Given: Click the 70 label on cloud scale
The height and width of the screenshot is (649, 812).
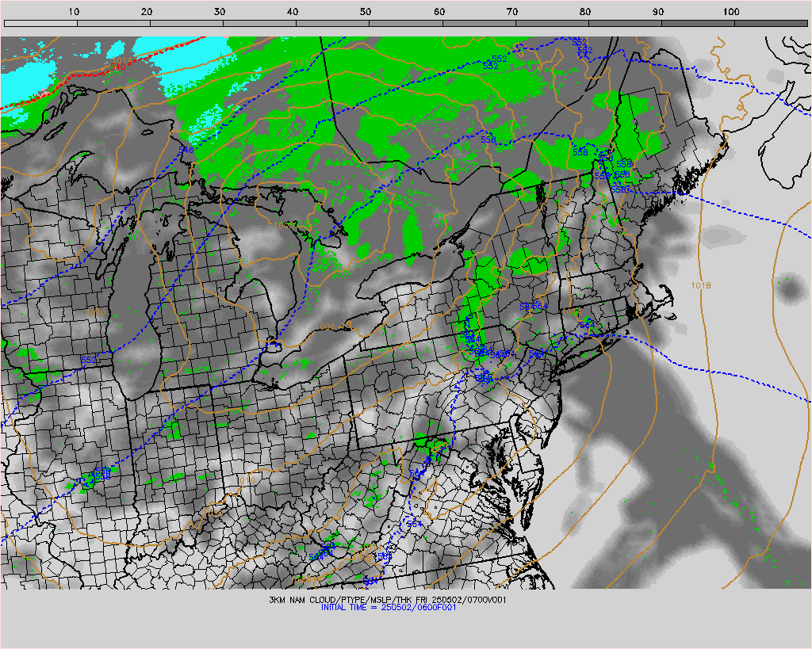Looking at the screenshot, I should (x=512, y=11).
